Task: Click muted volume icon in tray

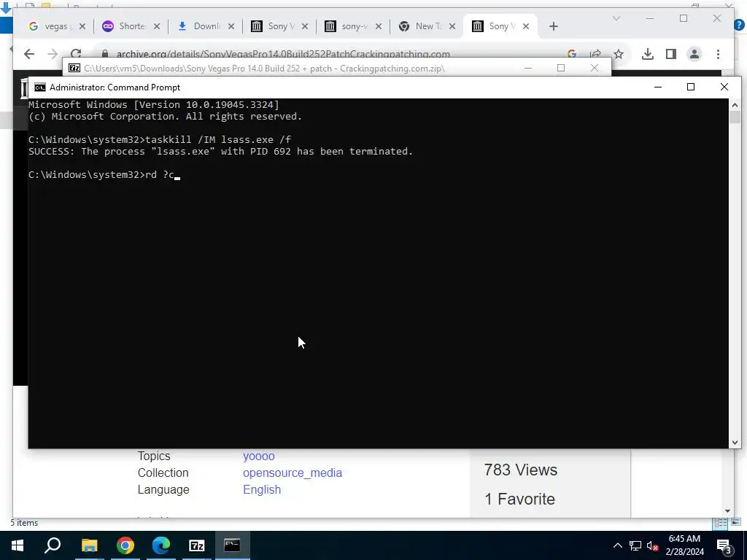Action: [x=653, y=545]
